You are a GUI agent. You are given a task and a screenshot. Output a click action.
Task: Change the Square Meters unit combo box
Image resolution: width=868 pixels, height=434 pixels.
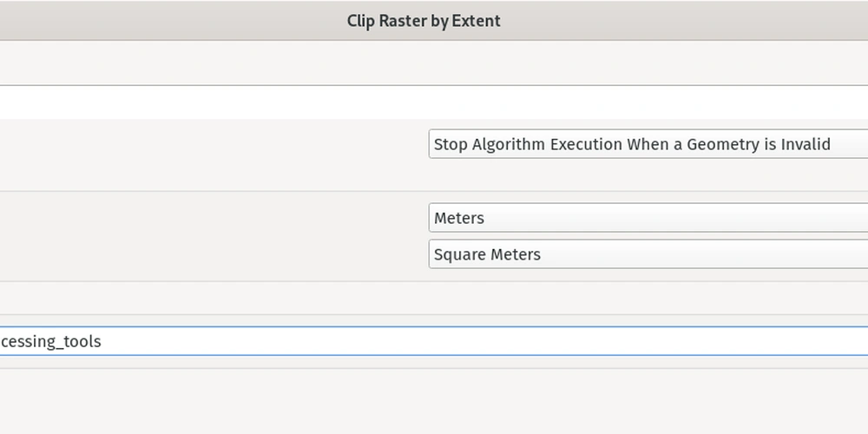648,254
